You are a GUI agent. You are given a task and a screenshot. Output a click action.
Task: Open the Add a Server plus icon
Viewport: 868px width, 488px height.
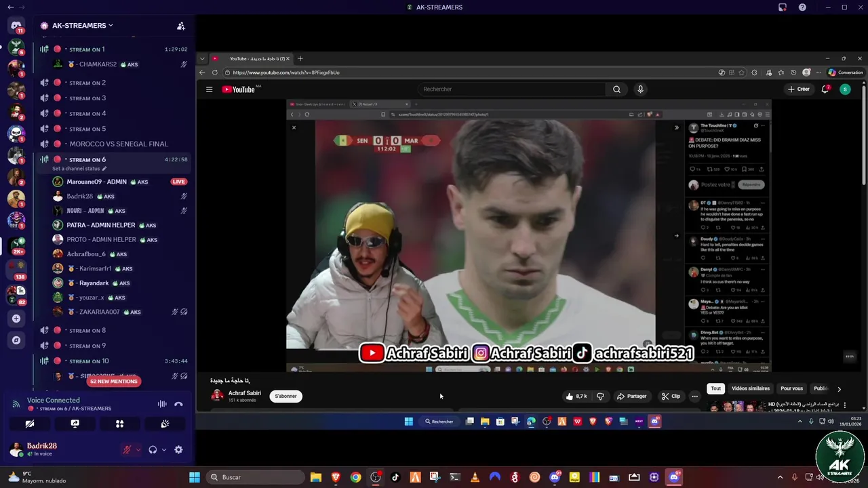(x=16, y=319)
